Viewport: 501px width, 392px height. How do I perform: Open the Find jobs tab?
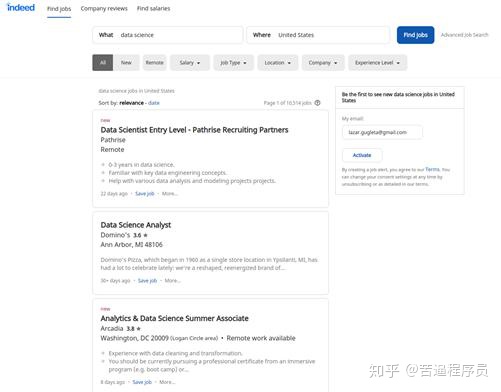pos(59,9)
